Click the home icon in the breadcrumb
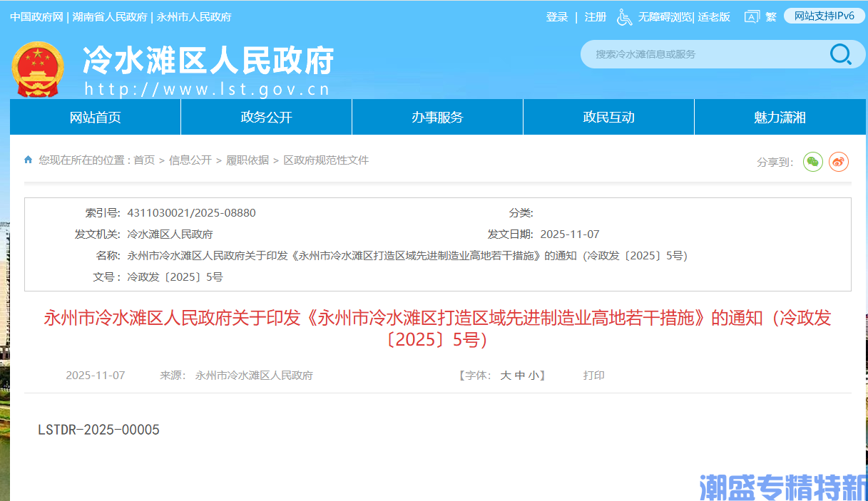 click(27, 160)
